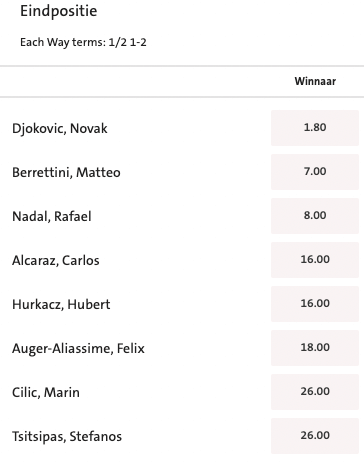Select Auger-Aliassime winner odds 18.00
364x464 pixels.
click(x=315, y=348)
